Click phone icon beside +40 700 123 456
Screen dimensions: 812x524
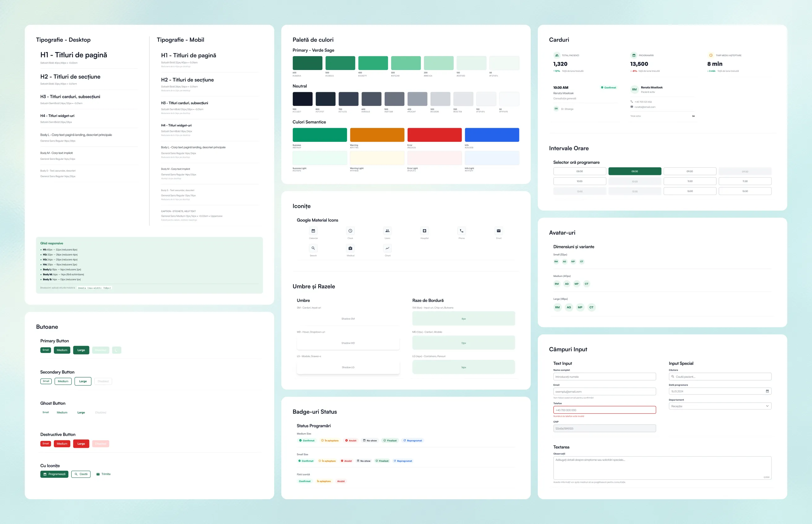[x=632, y=101]
